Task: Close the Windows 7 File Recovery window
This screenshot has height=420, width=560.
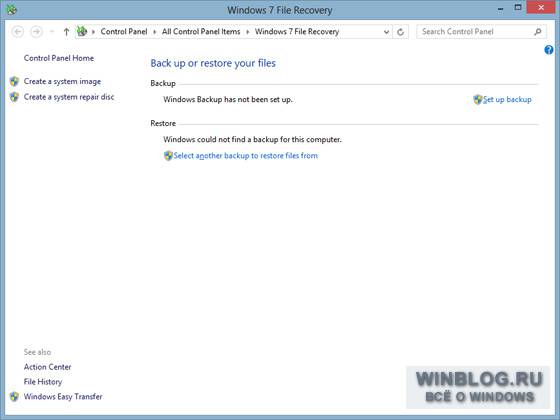Action: (541, 8)
